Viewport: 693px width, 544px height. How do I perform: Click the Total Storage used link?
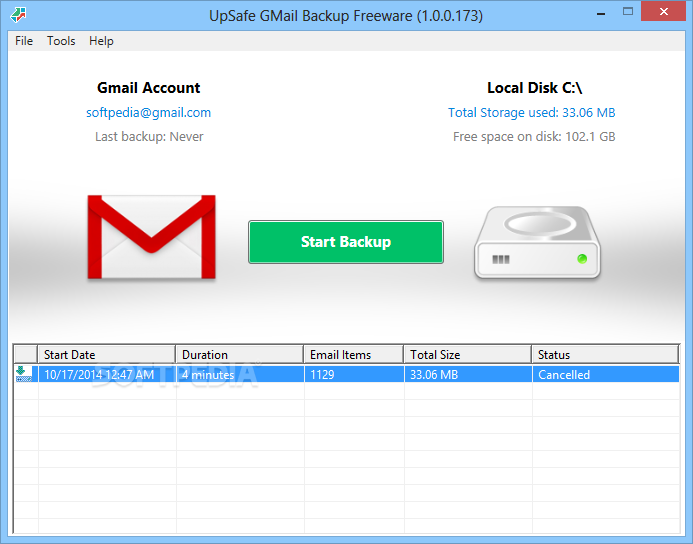pos(532,113)
